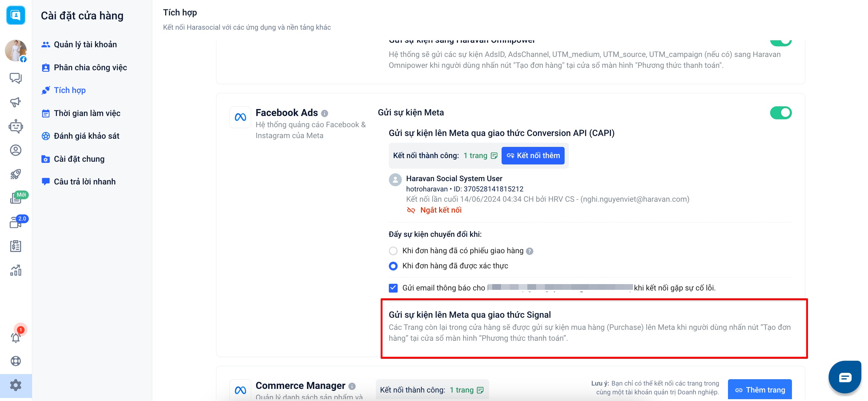The height and width of the screenshot is (401, 868).
Task: Go to Thời gian làm việc settings
Action: pos(87,113)
